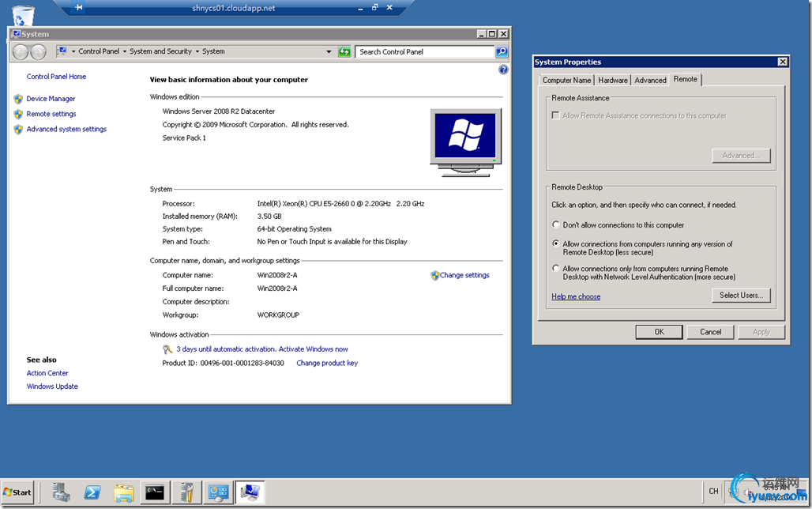
Task: Click the search magnifier icon
Action: (x=502, y=52)
